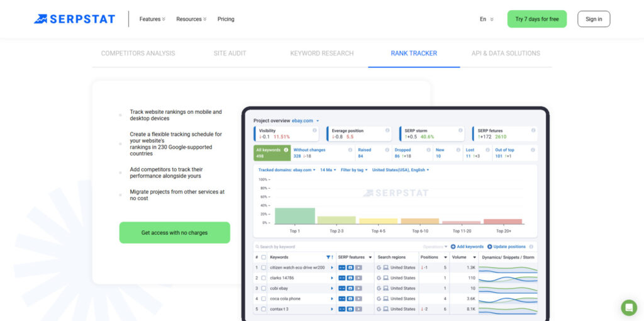Click the desktop icon in contax t 3 row
This screenshot has width=644, height=321.
386,309
